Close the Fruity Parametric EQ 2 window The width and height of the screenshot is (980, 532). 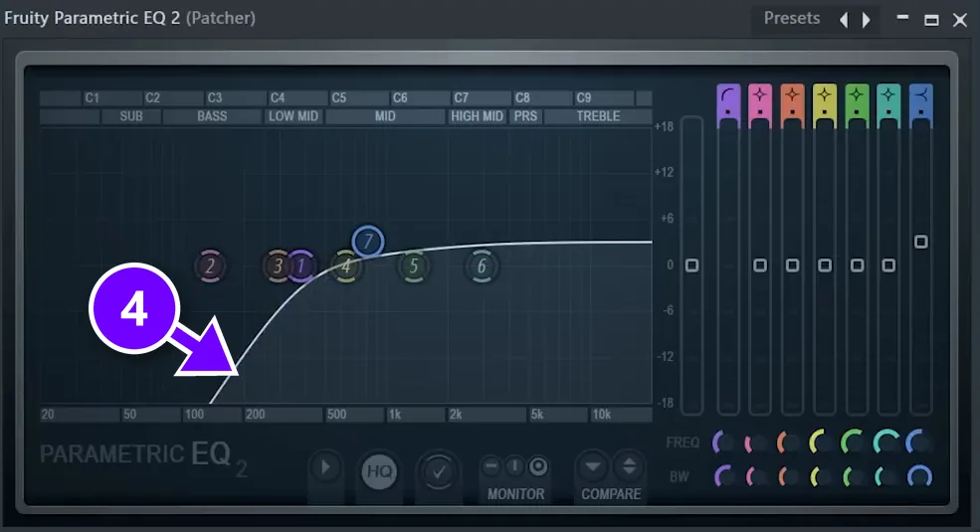click(960, 21)
